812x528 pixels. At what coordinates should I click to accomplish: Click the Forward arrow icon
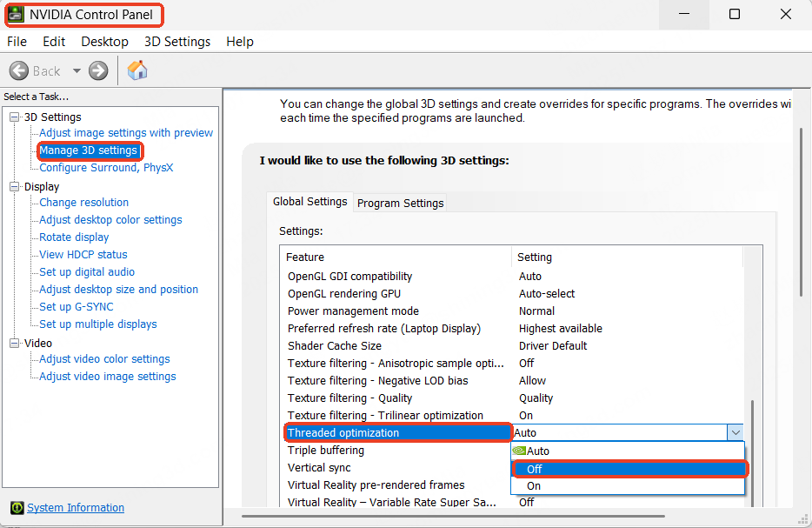click(x=98, y=70)
